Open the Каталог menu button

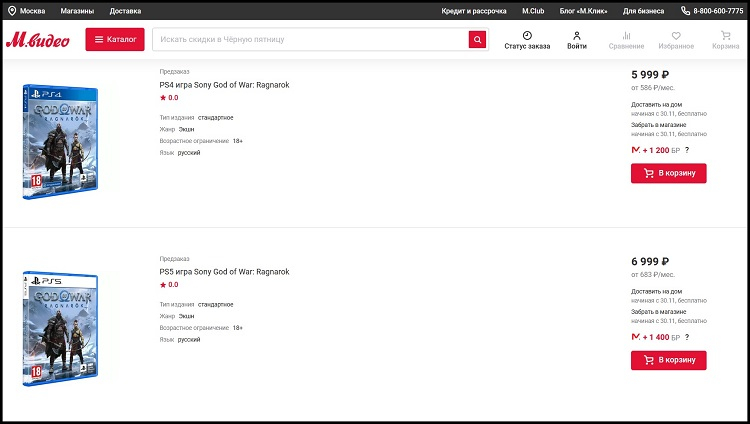[x=115, y=39]
